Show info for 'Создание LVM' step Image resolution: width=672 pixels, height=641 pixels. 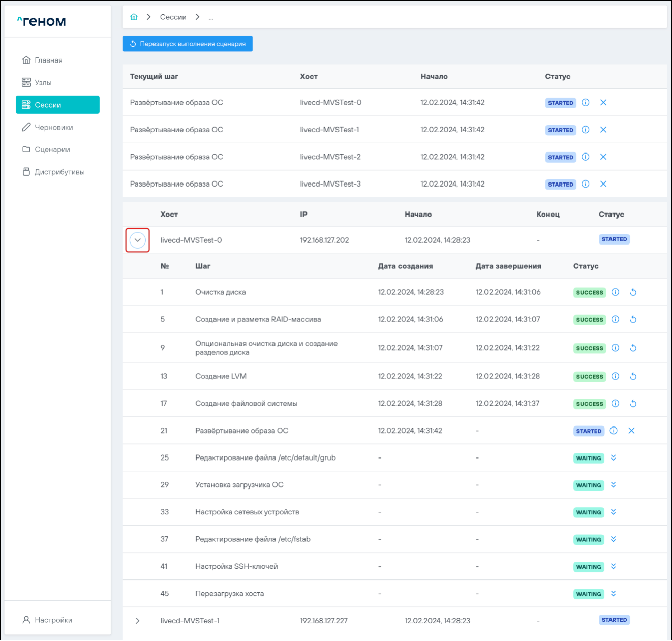coord(615,377)
